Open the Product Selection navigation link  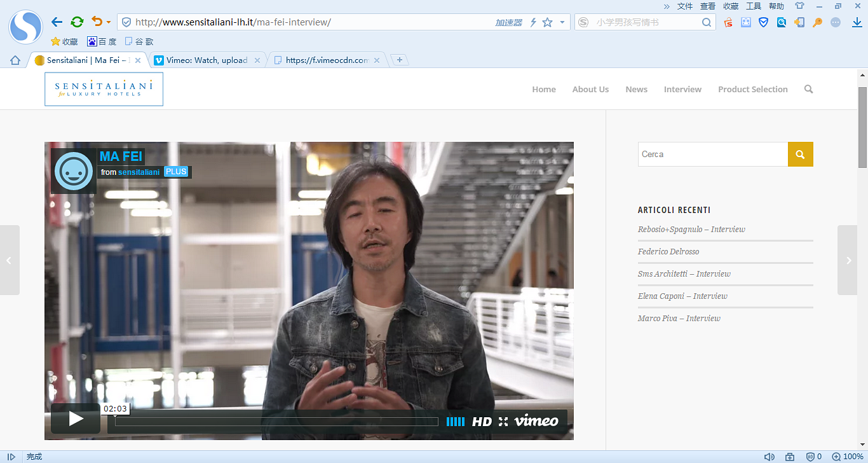click(753, 90)
